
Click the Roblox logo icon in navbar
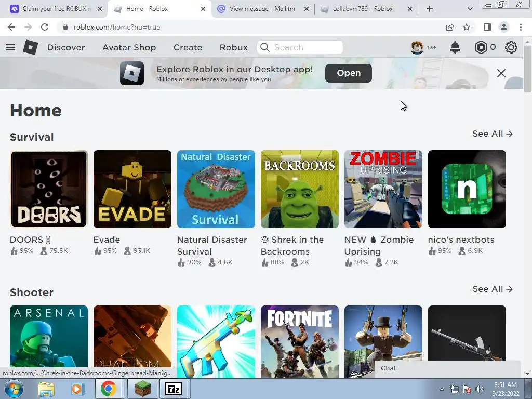(31, 47)
